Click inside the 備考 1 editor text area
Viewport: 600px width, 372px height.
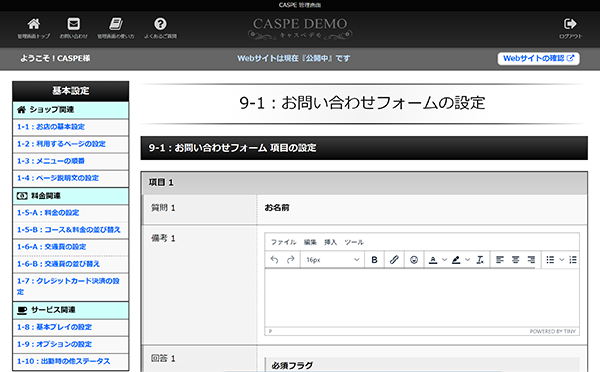[422, 298]
